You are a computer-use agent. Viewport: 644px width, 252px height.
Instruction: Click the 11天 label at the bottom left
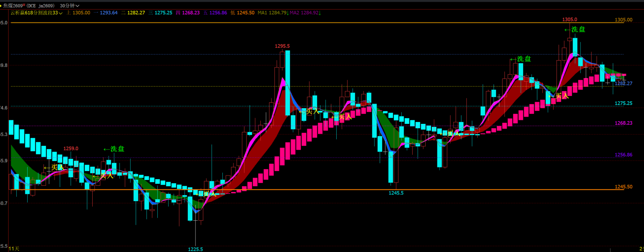pyautogui.click(x=14, y=249)
